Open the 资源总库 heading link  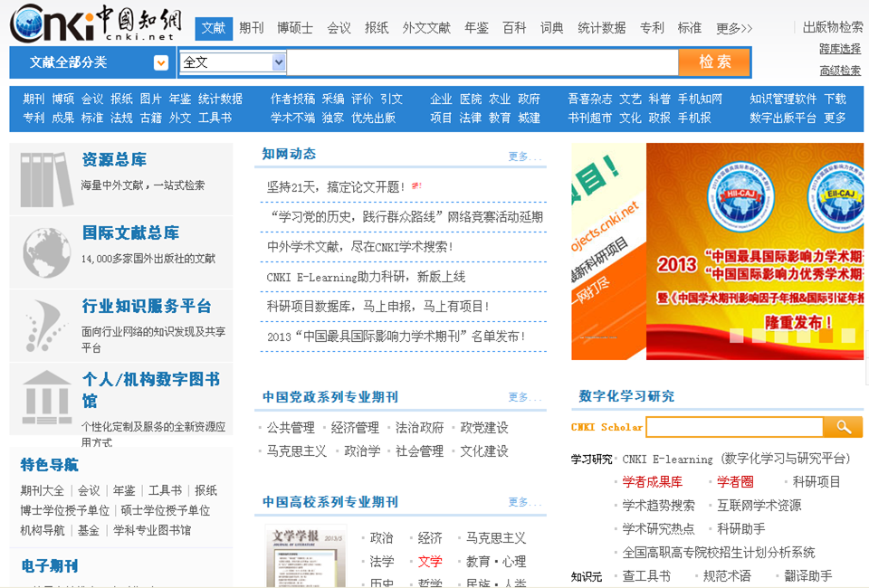click(x=114, y=160)
